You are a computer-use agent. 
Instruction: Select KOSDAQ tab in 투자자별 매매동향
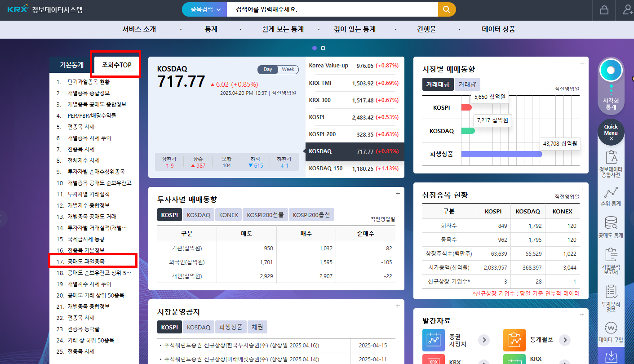click(199, 215)
